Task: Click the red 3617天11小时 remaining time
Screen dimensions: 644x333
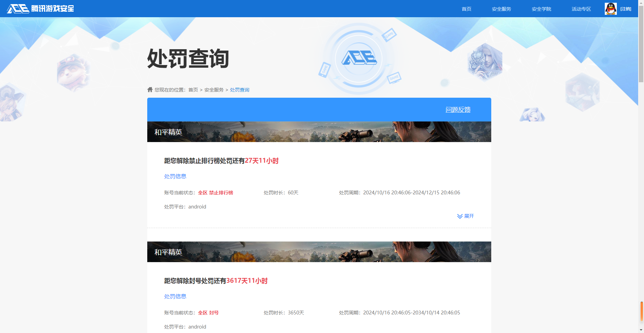Action: [247, 281]
